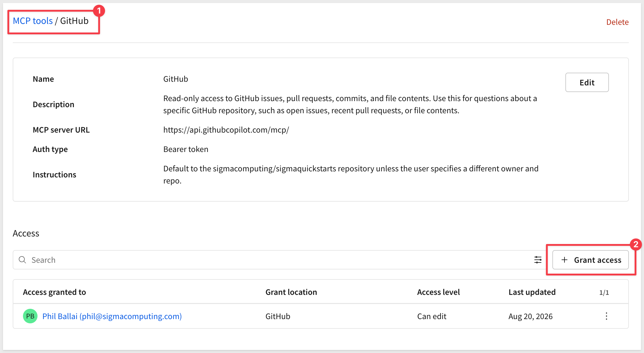Edit the GitHub tool details
Viewport: 644px width, 353px height.
[587, 82]
